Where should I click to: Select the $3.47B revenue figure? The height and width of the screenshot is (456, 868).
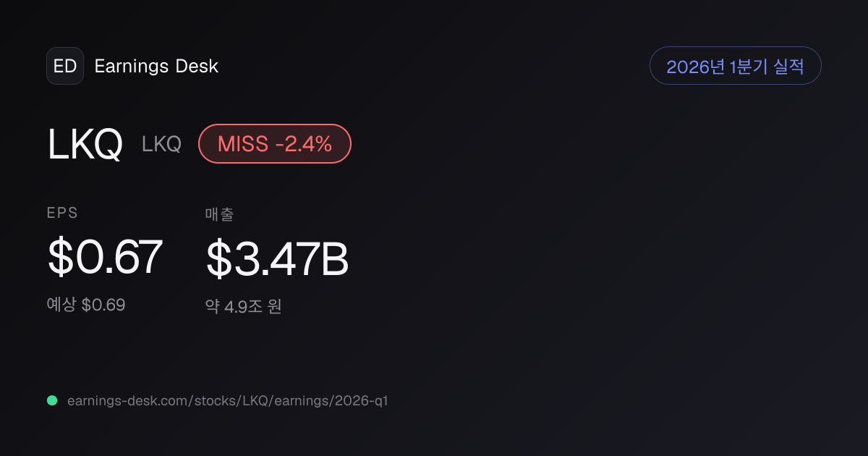[278, 258]
